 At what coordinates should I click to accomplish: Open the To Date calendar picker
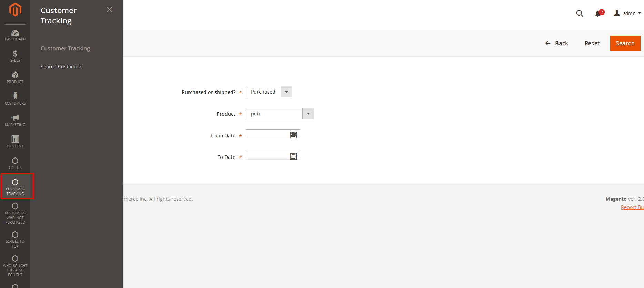(x=293, y=156)
